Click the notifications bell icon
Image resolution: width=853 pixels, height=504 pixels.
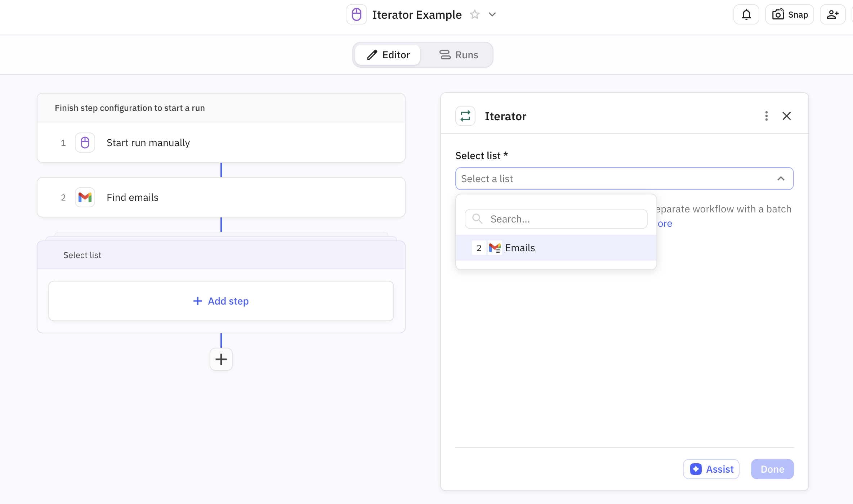746,15
